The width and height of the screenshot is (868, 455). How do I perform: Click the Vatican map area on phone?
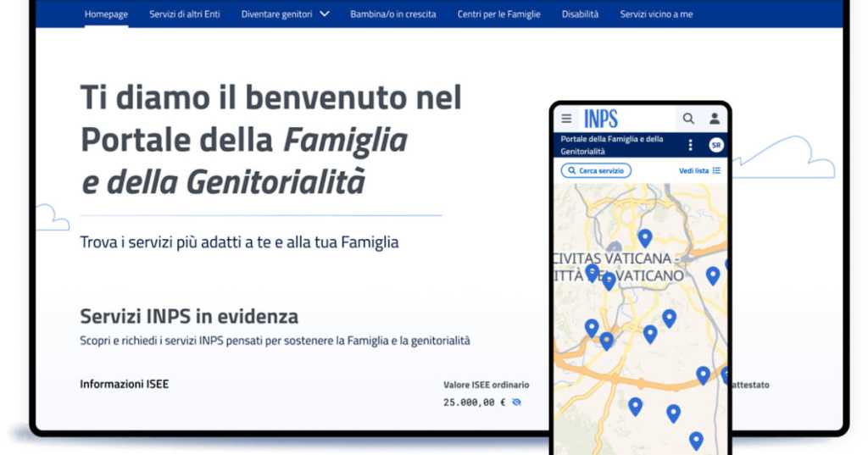tap(641, 319)
